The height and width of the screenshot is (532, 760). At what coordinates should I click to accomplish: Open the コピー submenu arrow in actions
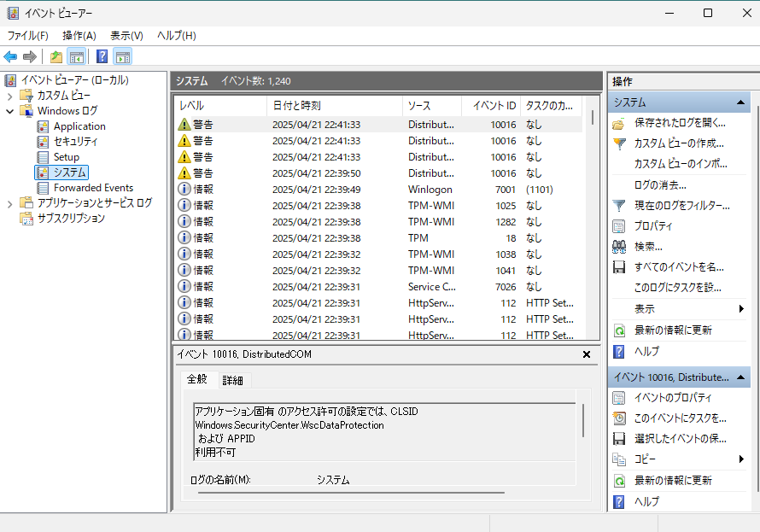pyautogui.click(x=741, y=459)
